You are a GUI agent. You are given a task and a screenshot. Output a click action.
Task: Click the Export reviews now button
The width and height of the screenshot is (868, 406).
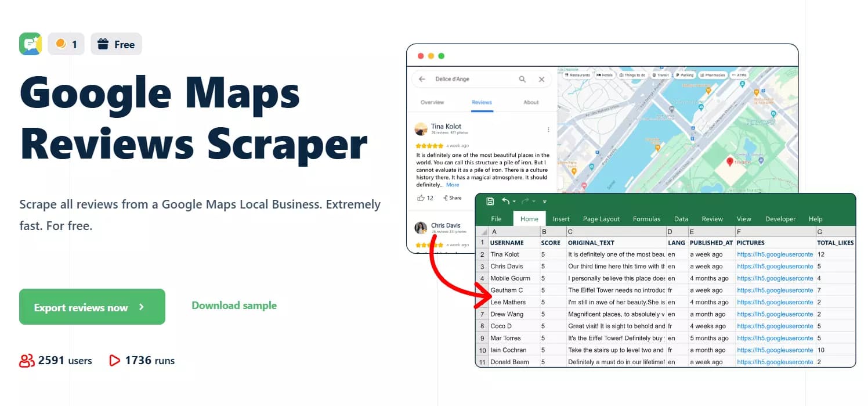click(92, 307)
